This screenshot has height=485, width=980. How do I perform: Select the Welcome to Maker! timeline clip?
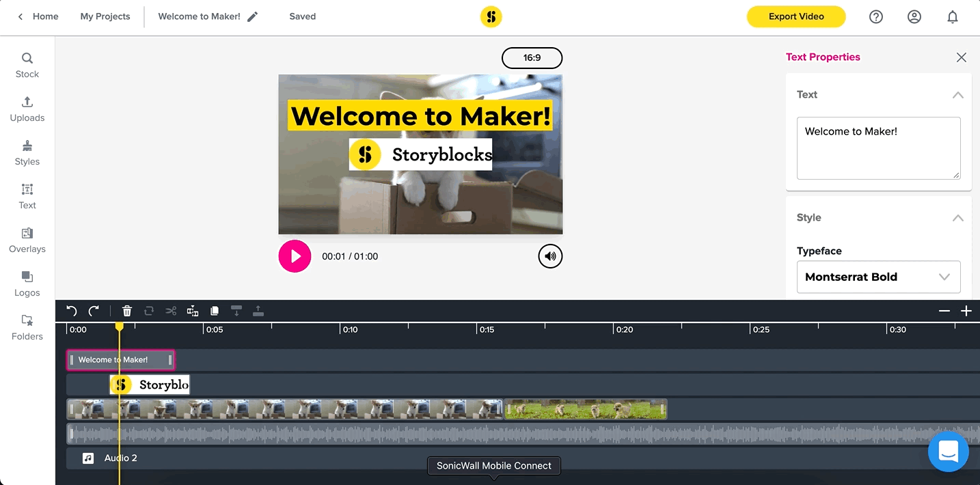[x=121, y=360]
